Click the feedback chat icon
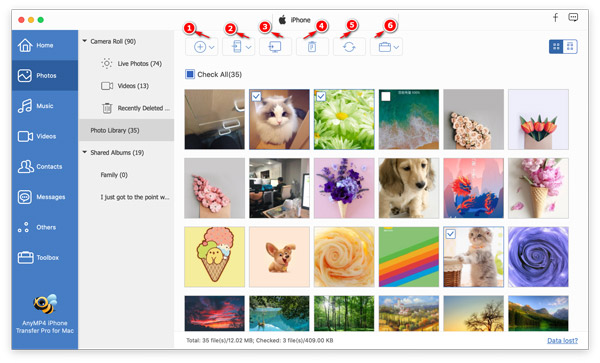Screen dimensions: 600x363 [573, 17]
